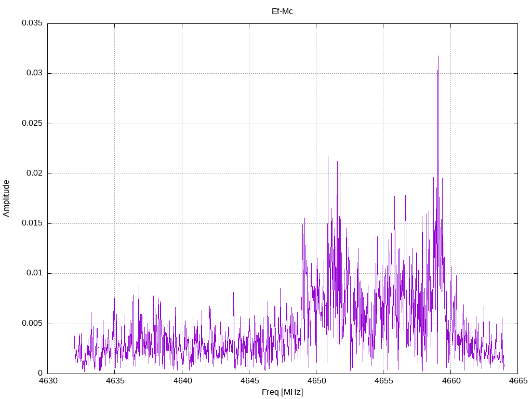Image resolution: width=532 pixels, height=399 pixels.
Task: Click the 0.025 y-axis tick label
Action: point(32,124)
